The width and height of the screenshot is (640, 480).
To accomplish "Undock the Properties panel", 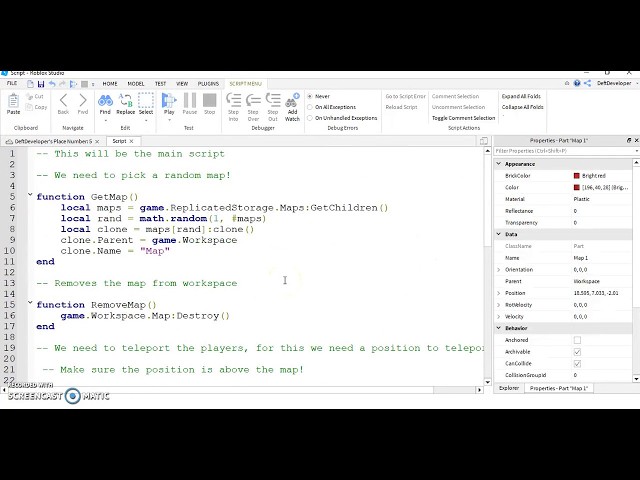I will pos(629,140).
